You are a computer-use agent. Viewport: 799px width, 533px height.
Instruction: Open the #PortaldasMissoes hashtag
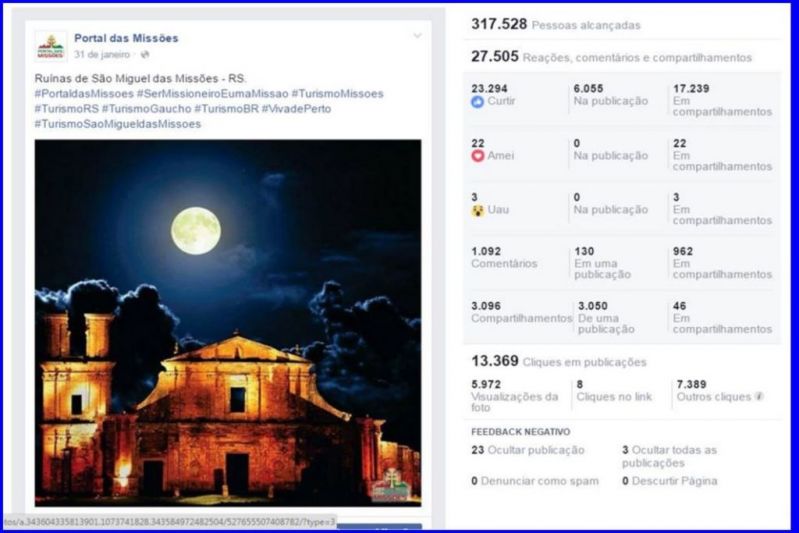coord(84,94)
